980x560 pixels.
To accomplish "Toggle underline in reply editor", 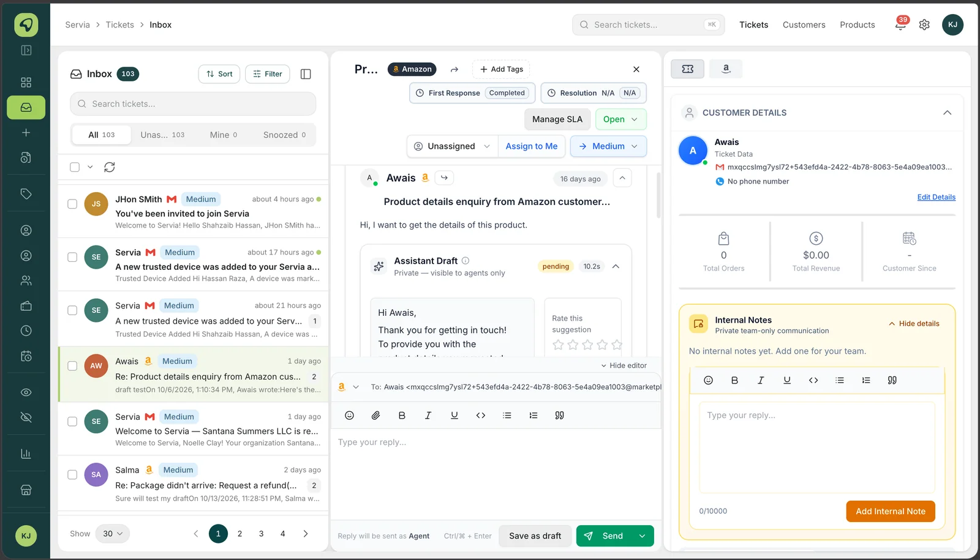I will (x=454, y=416).
